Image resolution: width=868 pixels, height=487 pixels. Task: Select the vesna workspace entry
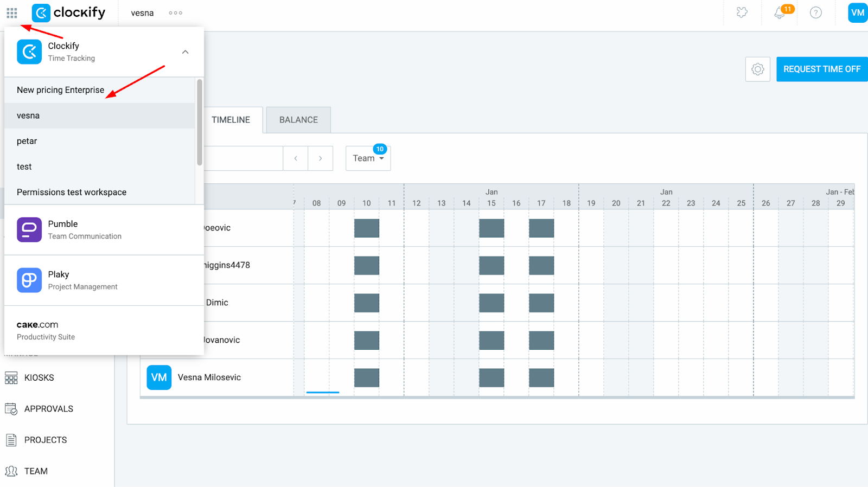100,116
